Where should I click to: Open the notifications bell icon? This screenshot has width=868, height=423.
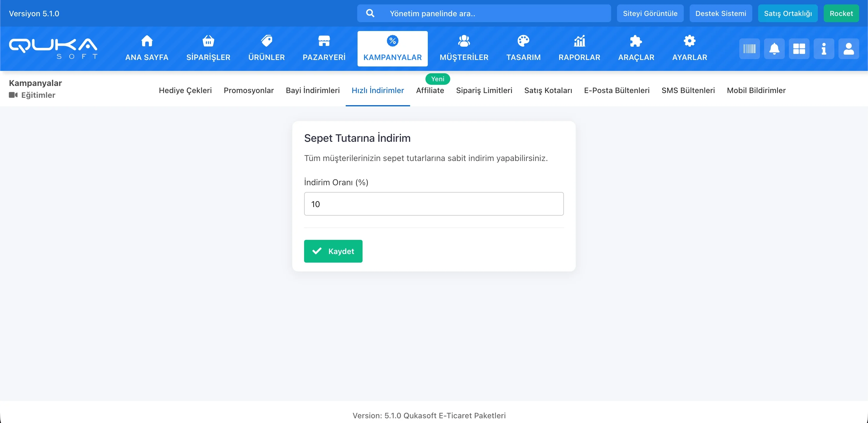774,49
